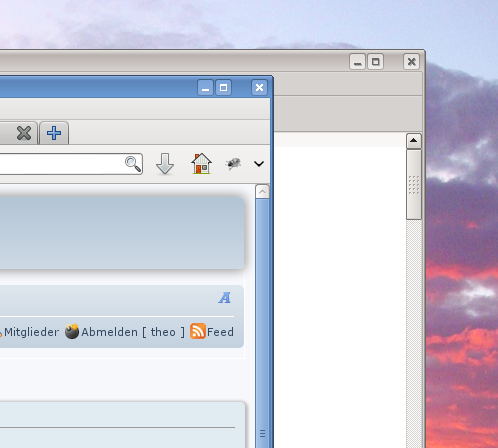This screenshot has width=498, height=448.
Task: Open the font size 'A' icon
Action: tap(224, 298)
